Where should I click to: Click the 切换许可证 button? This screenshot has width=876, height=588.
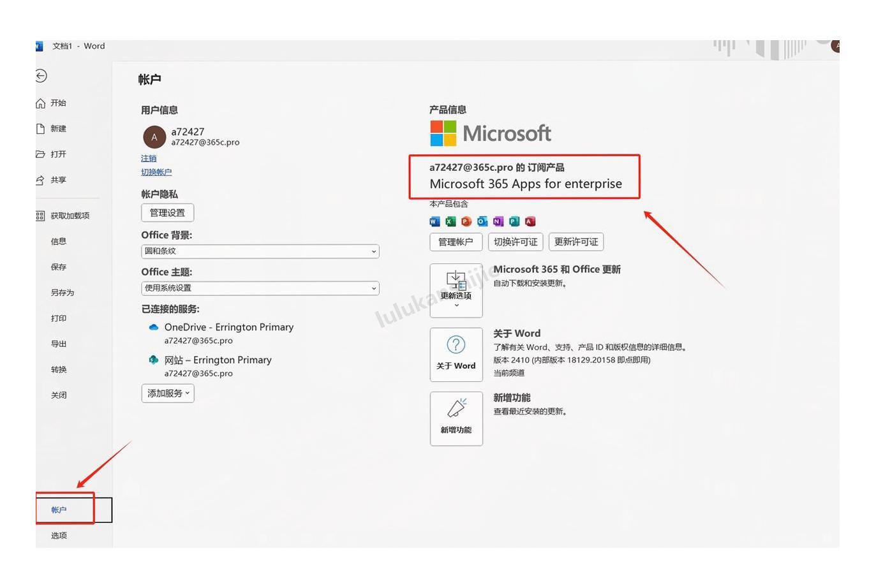click(x=516, y=242)
